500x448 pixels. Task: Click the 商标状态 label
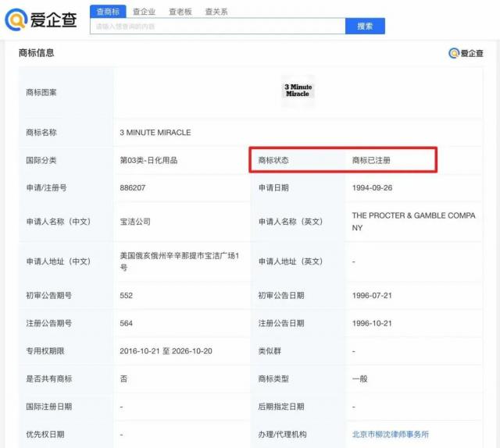click(x=273, y=160)
